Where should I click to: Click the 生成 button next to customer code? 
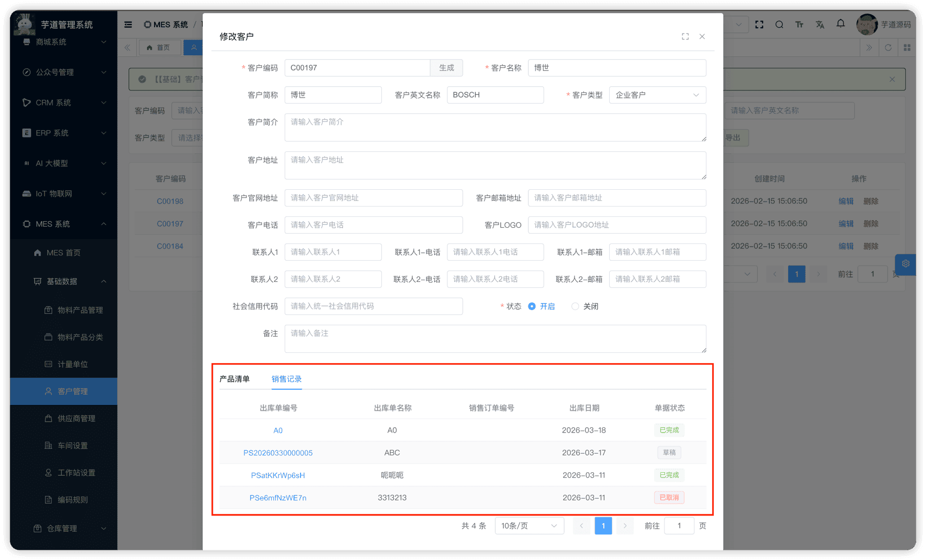coord(446,68)
